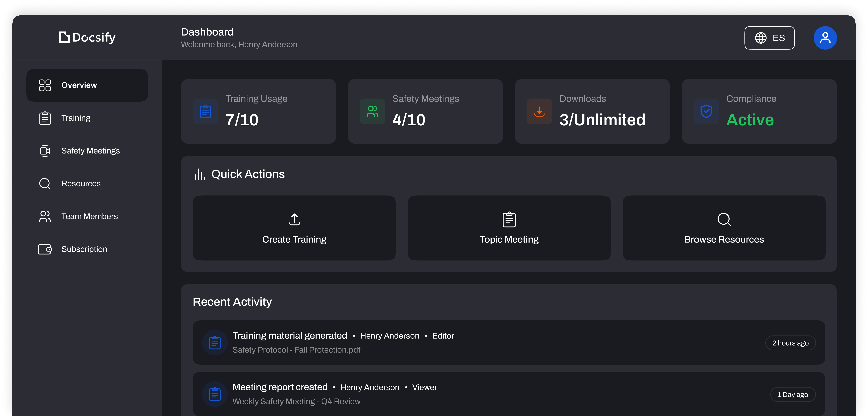This screenshot has height=416, width=868.
Task: Open Resources from the sidebar
Action: click(81, 184)
